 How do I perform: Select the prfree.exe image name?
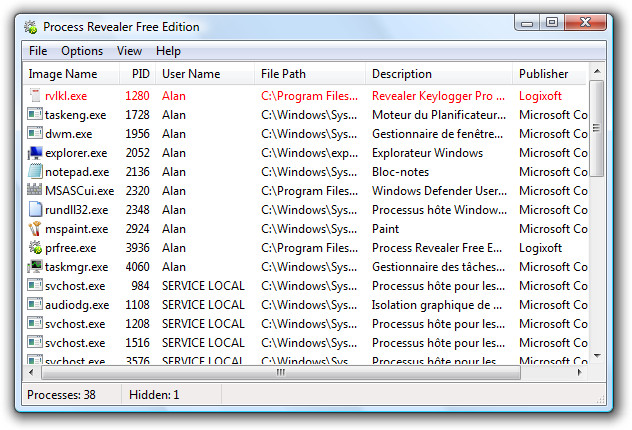pyautogui.click(x=71, y=248)
